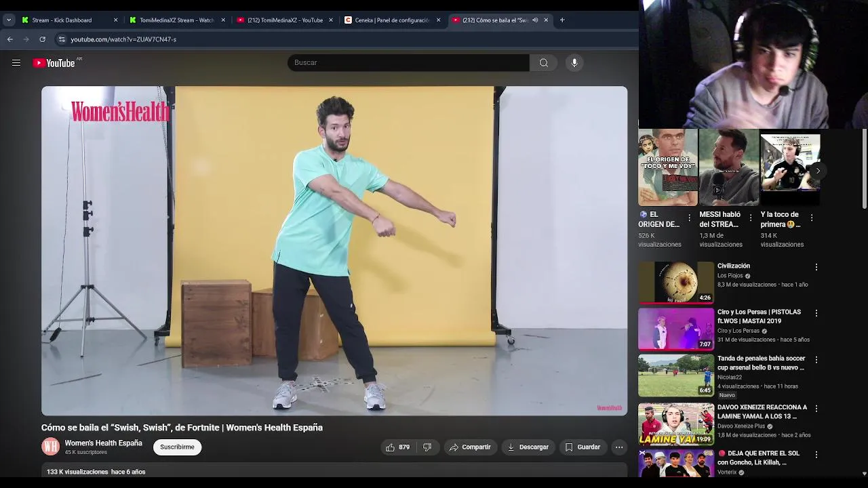Open the tab search dropdown arrow
The height and width of the screenshot is (488, 868).
coord(9,20)
